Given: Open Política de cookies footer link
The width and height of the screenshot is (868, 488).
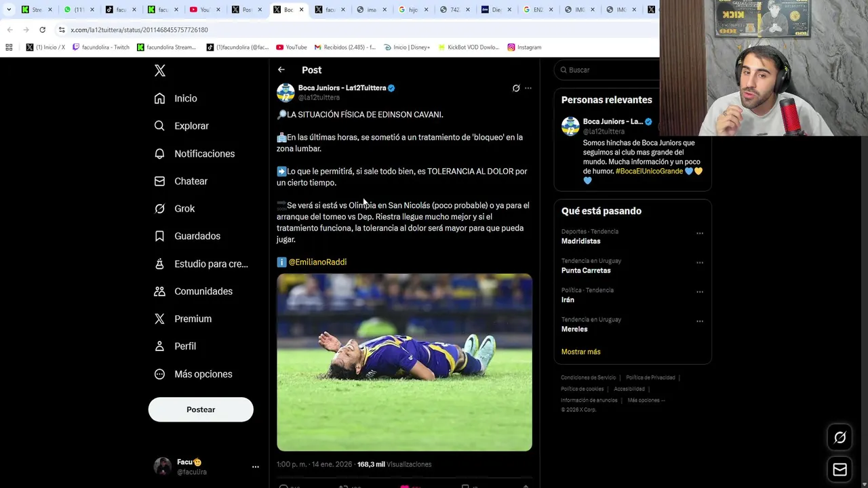Looking at the screenshot, I should click(x=582, y=389).
